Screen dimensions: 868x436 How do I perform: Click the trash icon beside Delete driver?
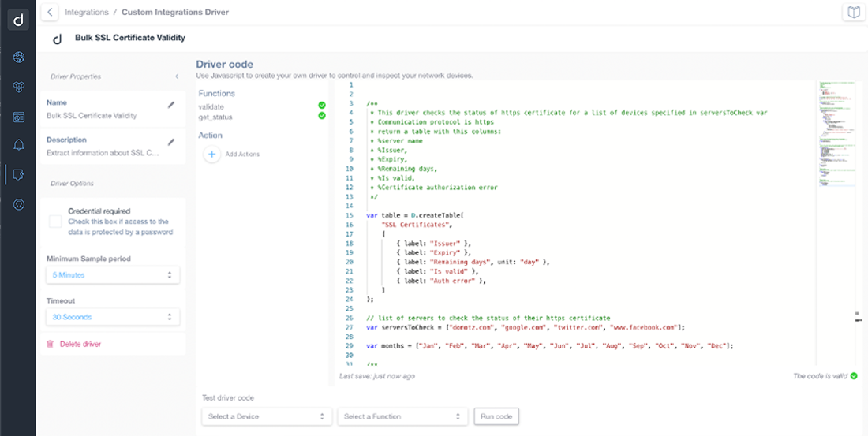point(50,345)
